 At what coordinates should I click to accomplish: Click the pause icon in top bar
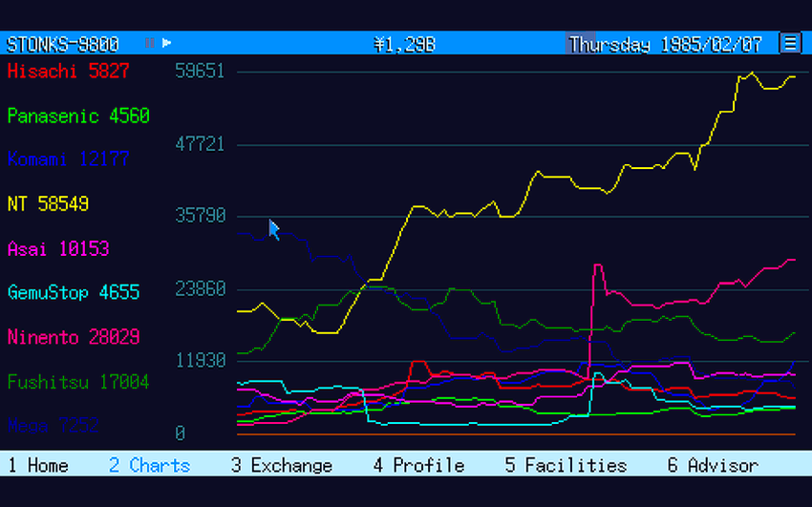coord(149,43)
